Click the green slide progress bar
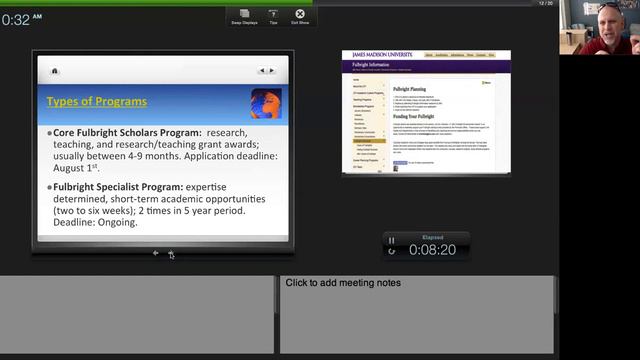The image size is (640, 360). point(156,2)
